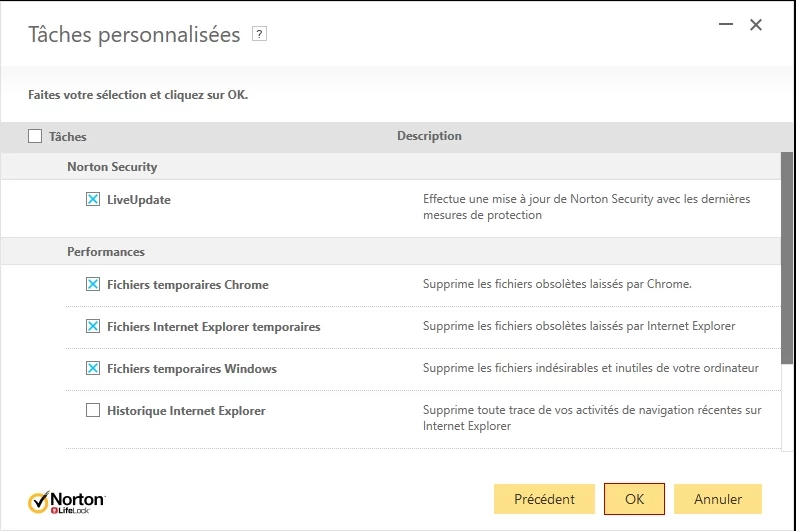This screenshot has height=531, width=796.
Task: Click the Annuler button
Action: point(718,499)
